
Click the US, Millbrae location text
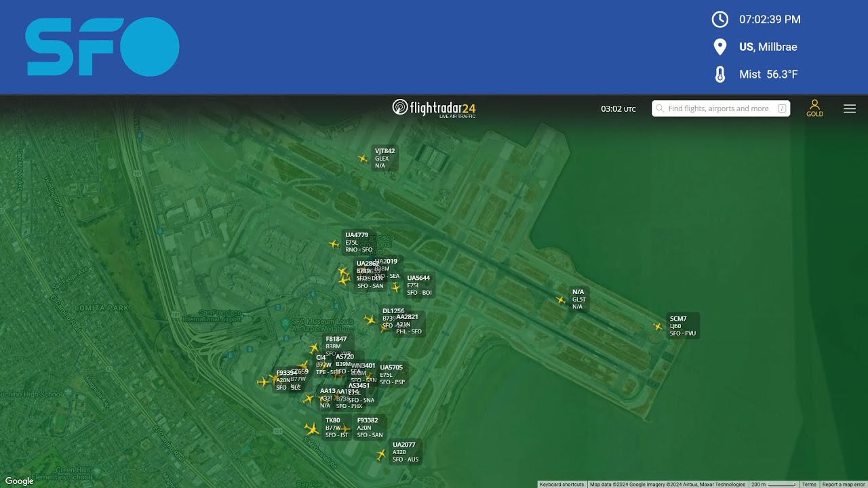[x=768, y=47]
